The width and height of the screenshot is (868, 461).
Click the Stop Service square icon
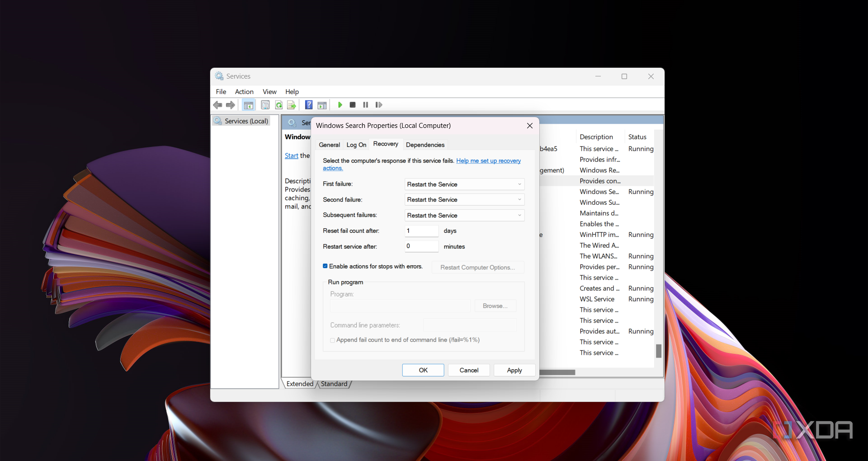tap(353, 105)
